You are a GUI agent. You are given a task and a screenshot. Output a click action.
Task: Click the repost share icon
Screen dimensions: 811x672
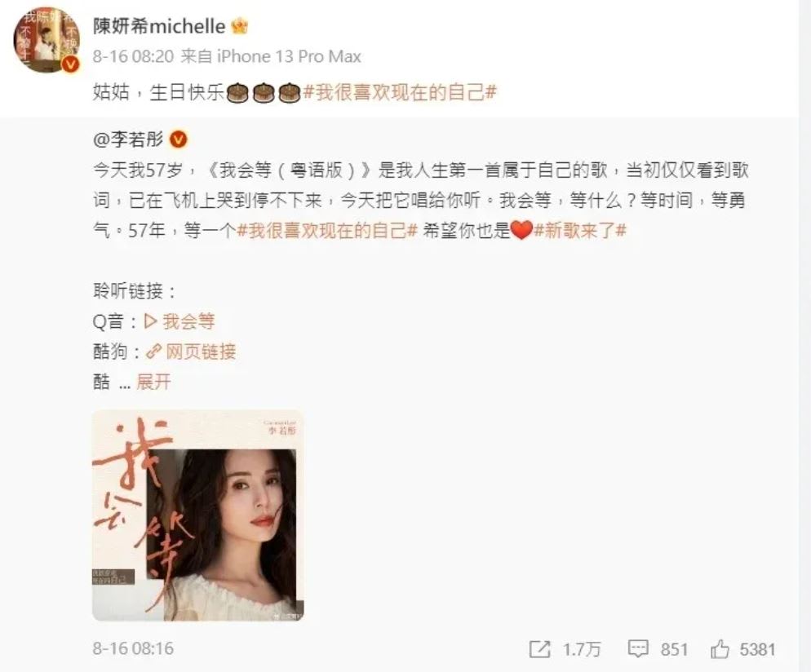coord(539,649)
